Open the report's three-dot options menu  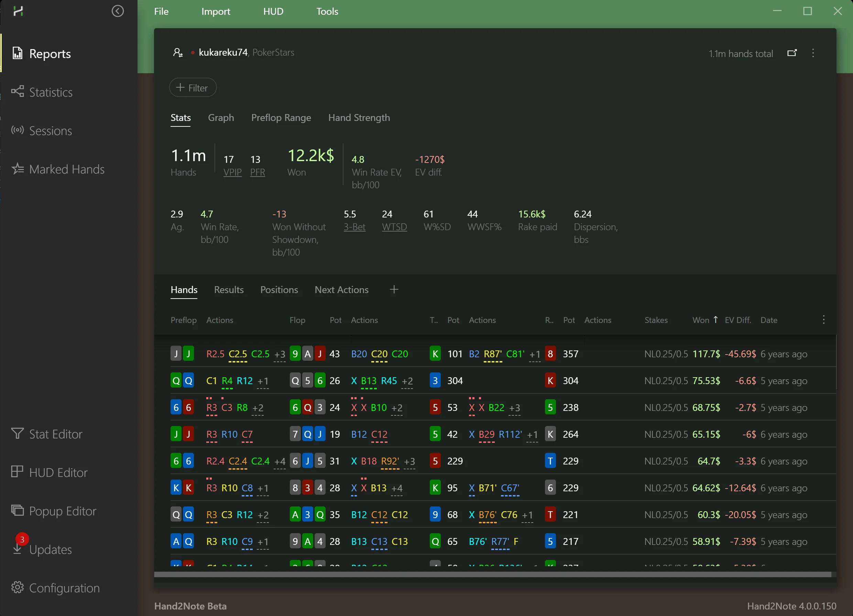[x=813, y=53]
